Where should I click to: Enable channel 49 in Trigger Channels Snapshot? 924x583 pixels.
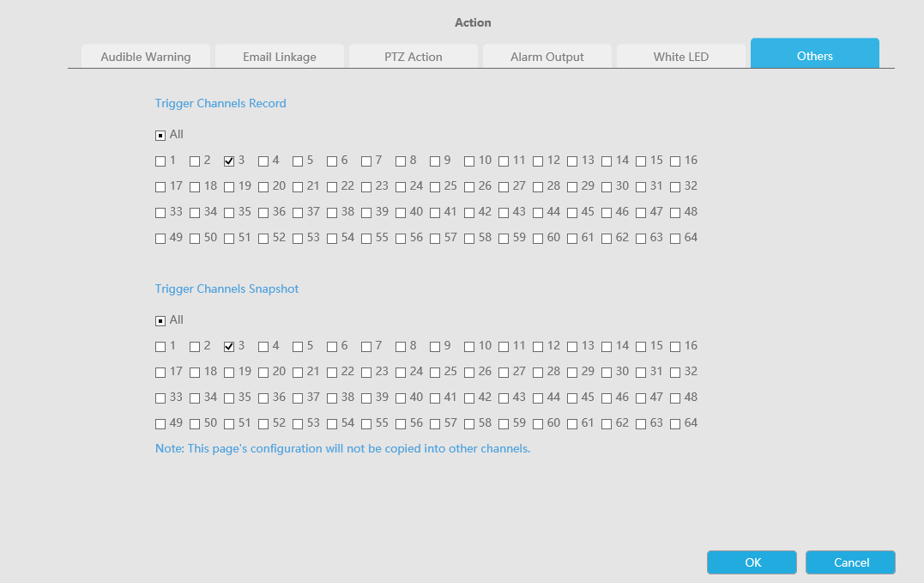coord(160,424)
